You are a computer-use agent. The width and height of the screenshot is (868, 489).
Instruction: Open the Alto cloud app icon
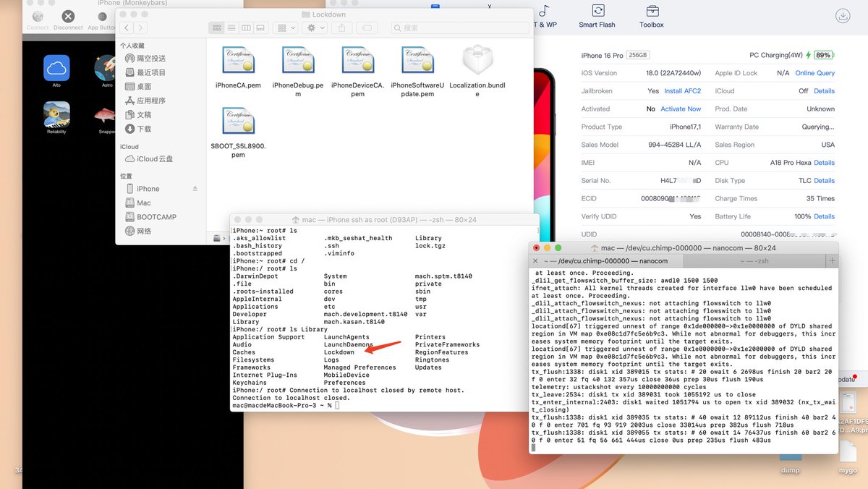tap(56, 68)
